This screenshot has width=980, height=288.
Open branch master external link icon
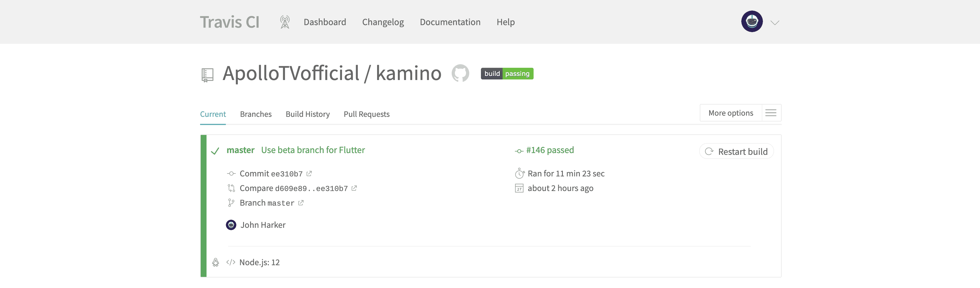coord(301,203)
